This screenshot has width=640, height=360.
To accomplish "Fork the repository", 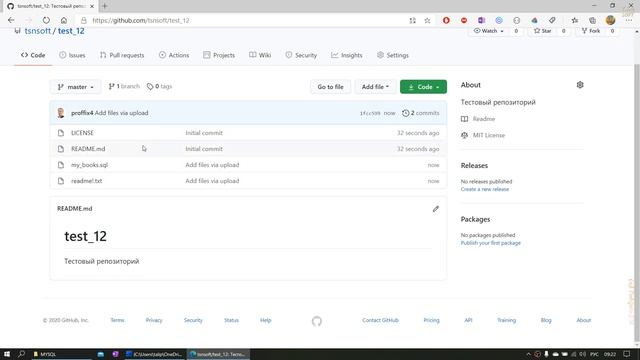I will [x=591, y=31].
